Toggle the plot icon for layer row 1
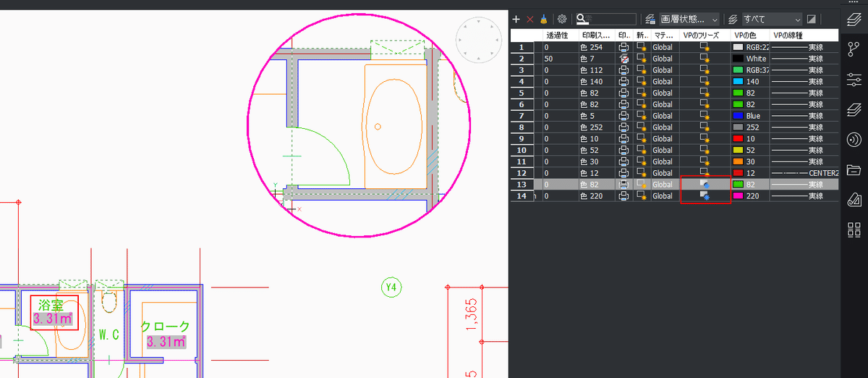The image size is (868, 378). tap(624, 47)
